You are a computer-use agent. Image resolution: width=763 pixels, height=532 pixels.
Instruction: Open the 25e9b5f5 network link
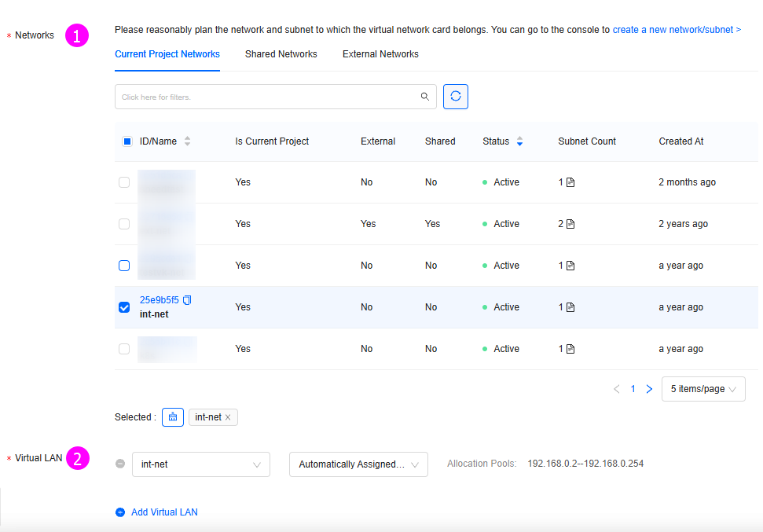[x=159, y=300]
